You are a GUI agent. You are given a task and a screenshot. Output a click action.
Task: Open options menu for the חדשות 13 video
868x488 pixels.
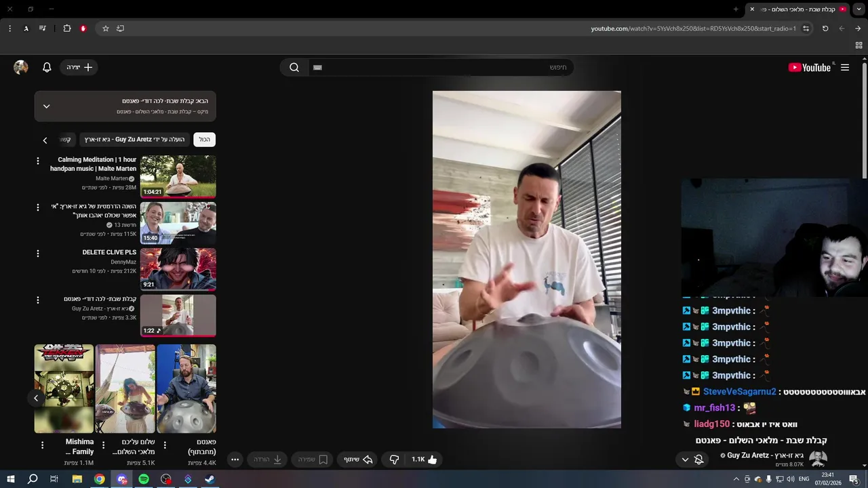(x=38, y=207)
